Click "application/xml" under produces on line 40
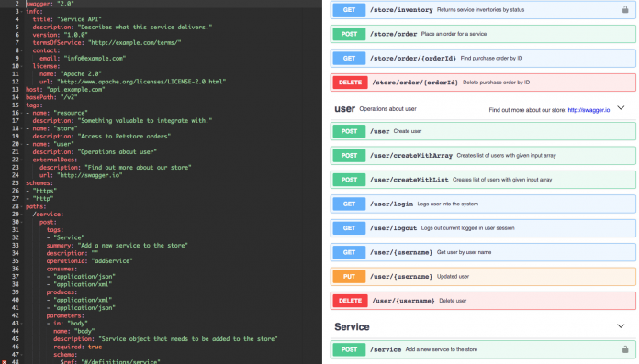The width and height of the screenshot is (639, 364). tap(83, 300)
